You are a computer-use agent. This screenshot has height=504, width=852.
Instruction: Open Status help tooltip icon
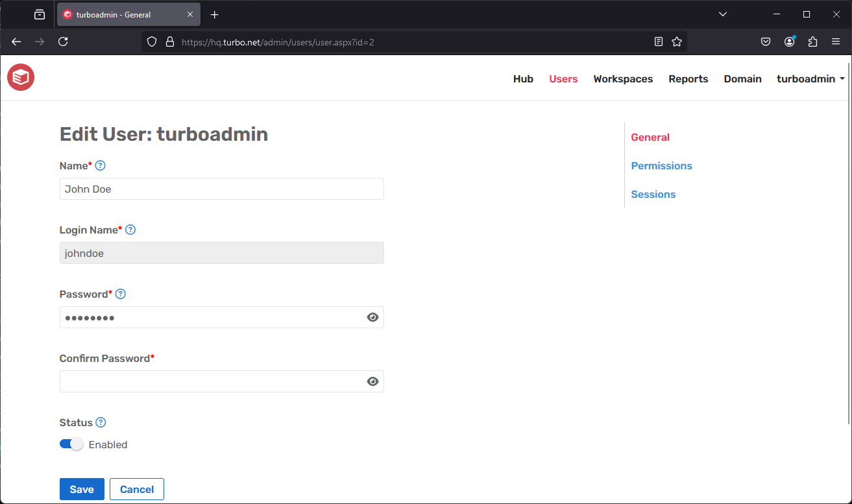(101, 422)
